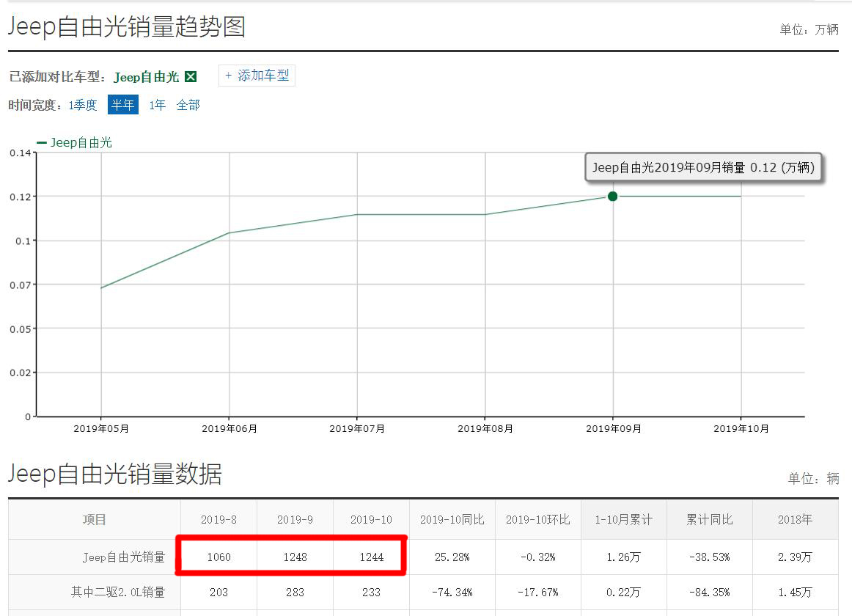Toggle the Jeep自由光 legend series
This screenshot has height=616, width=852.
[75, 143]
